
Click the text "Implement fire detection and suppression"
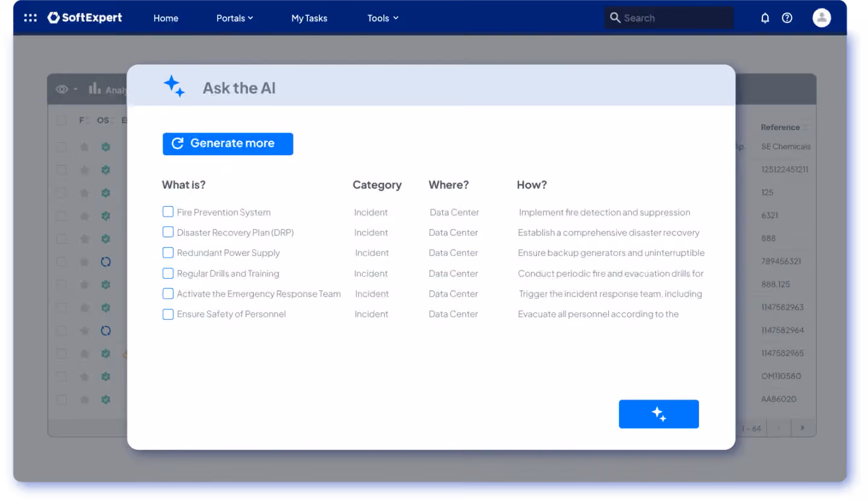click(605, 212)
